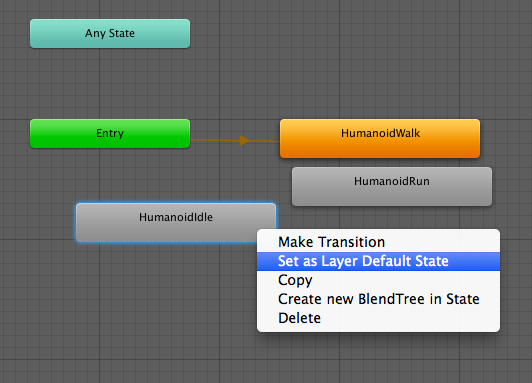Select the green Entry node

click(x=110, y=133)
